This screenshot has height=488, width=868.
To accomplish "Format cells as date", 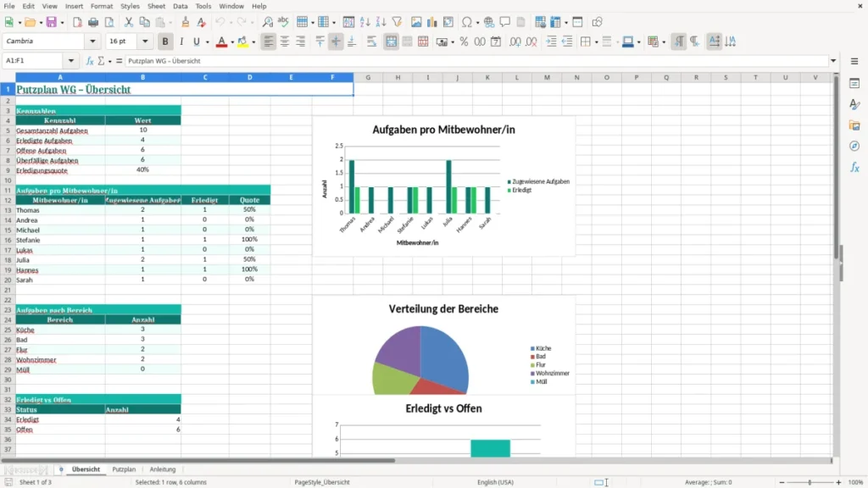I will coord(496,42).
